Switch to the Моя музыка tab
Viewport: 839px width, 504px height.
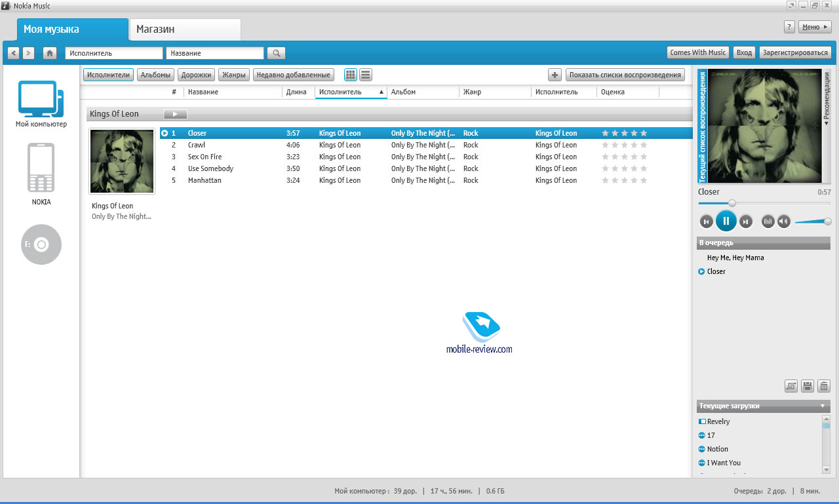(72, 29)
